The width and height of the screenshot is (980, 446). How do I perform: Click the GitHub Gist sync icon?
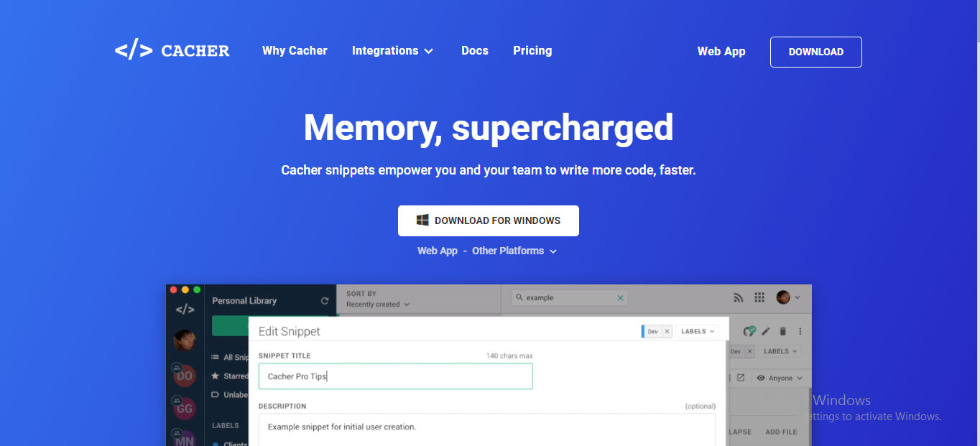[750, 331]
